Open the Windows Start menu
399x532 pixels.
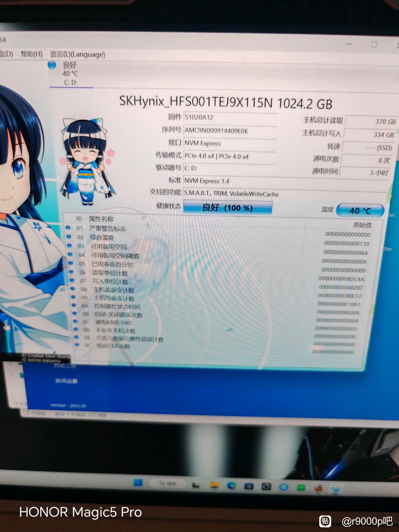[138, 483]
